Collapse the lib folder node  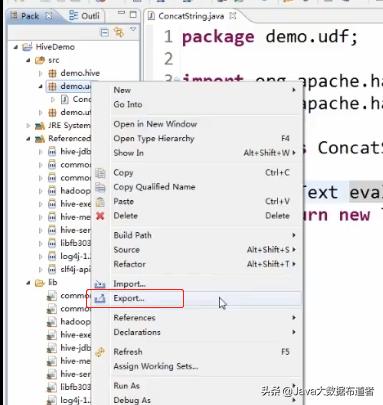click(28, 283)
